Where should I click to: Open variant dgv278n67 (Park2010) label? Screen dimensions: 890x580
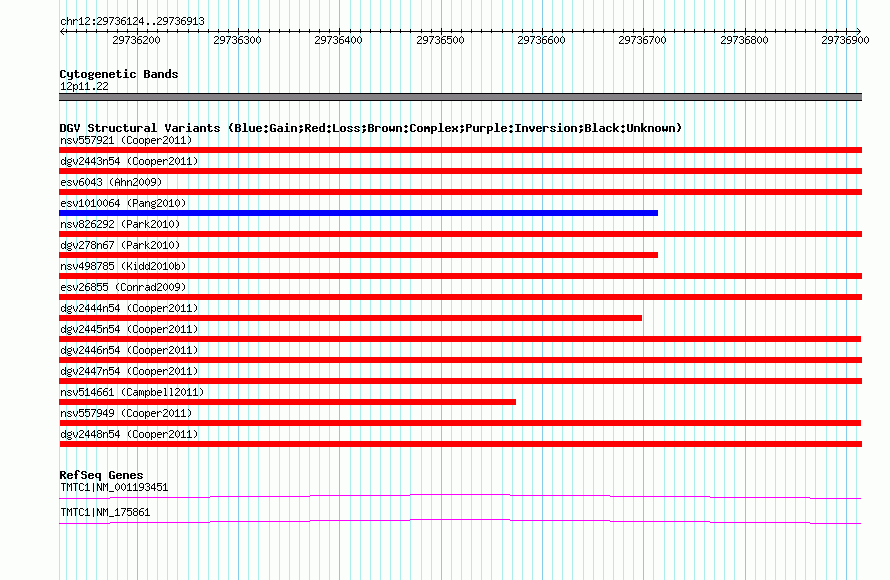pos(120,245)
